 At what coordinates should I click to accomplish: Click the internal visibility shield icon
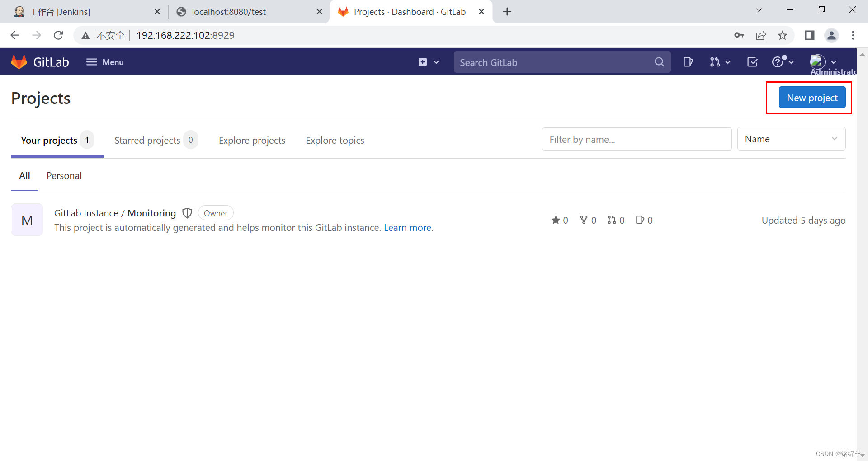click(x=187, y=213)
